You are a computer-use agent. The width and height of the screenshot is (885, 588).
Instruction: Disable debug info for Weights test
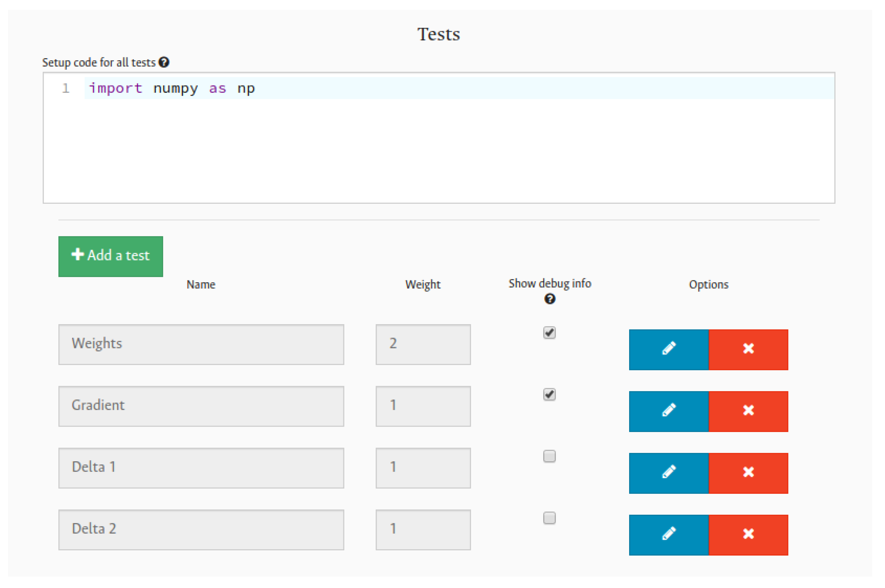pyautogui.click(x=549, y=333)
